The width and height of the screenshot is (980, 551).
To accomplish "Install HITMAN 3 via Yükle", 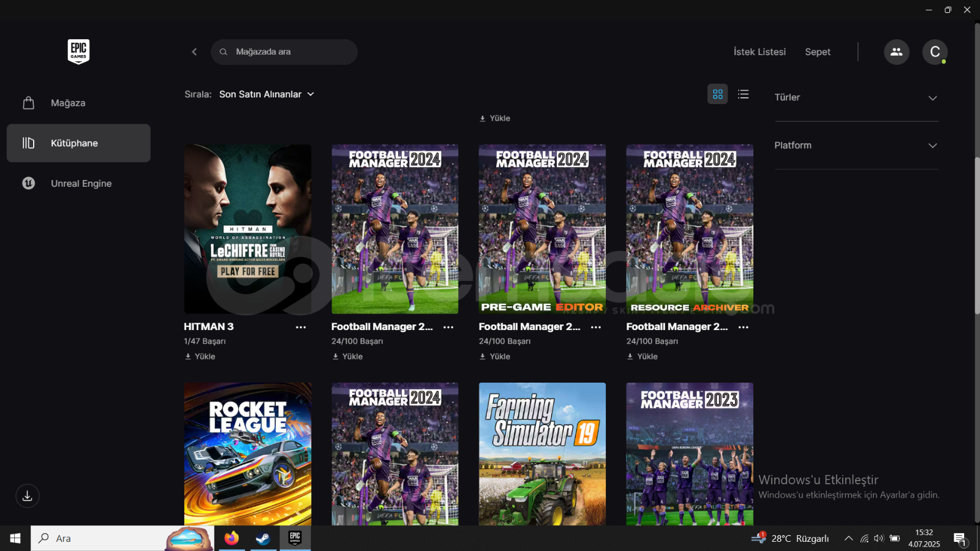I will coord(200,356).
